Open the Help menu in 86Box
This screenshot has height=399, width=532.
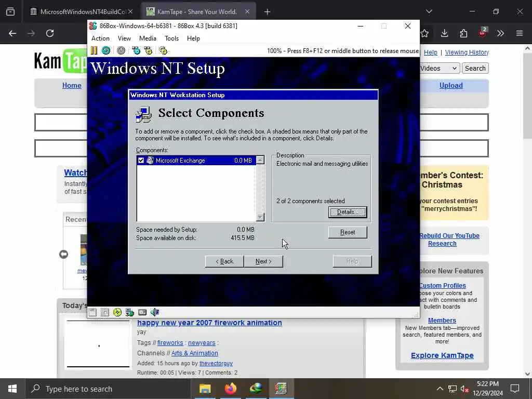tap(193, 38)
